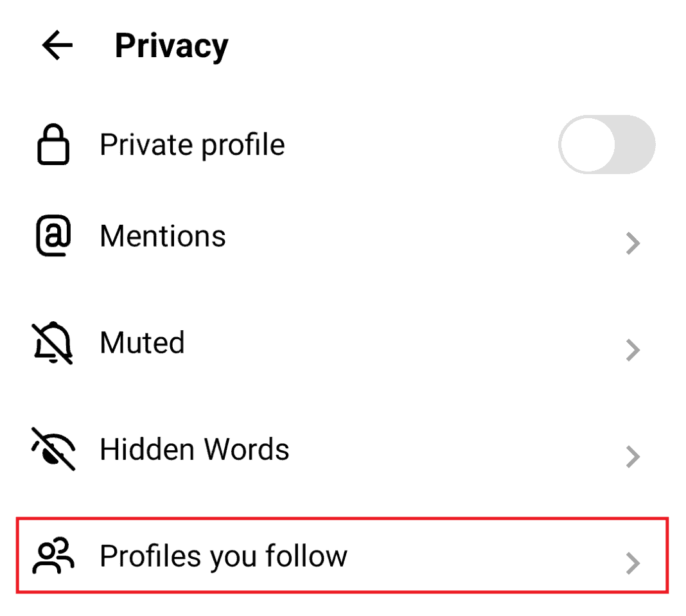Click the muted bell icon

[53, 342]
